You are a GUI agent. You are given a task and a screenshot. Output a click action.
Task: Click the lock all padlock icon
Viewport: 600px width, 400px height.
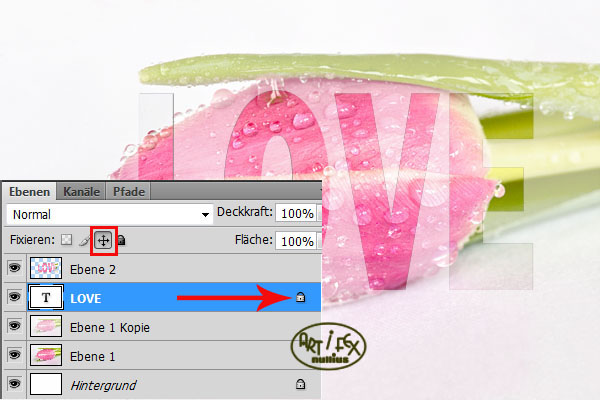pos(121,240)
